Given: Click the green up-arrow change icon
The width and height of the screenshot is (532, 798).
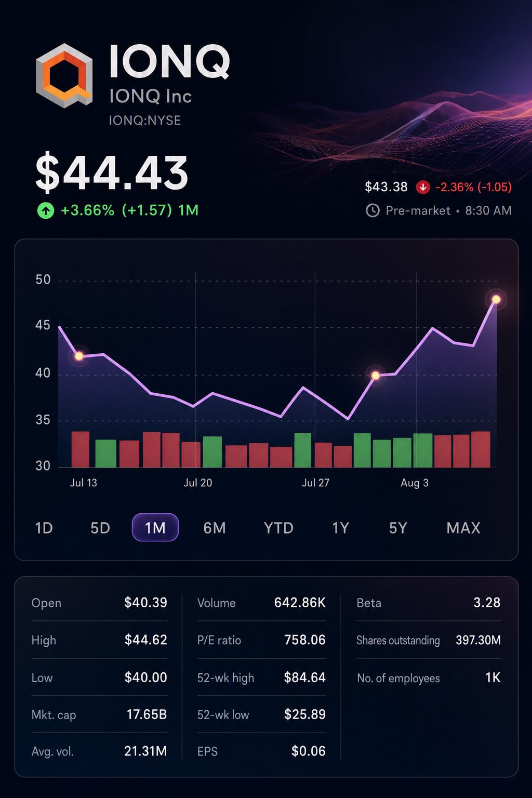Looking at the screenshot, I should pos(46,210).
